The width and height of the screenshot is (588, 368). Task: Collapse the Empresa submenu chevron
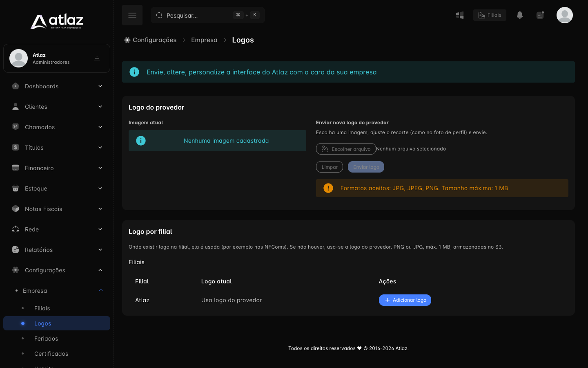click(x=100, y=290)
